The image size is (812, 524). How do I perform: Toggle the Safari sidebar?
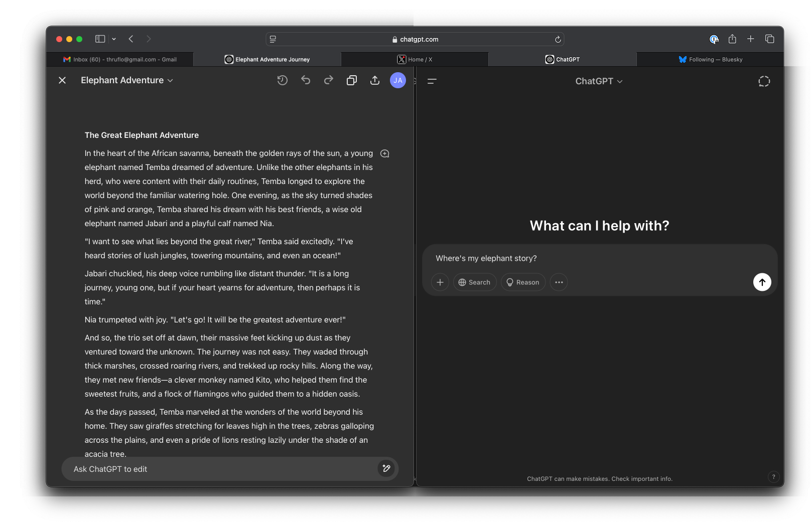tap(100, 39)
